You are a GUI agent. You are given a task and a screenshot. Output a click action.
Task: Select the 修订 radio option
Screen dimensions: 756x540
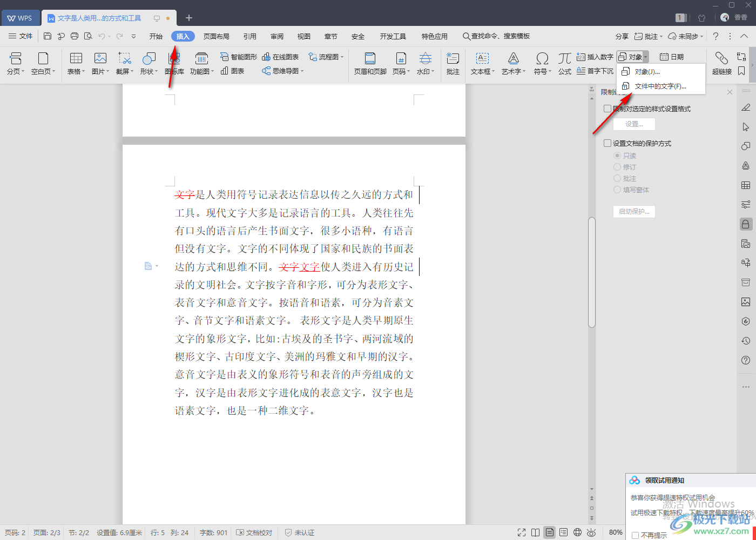point(617,167)
